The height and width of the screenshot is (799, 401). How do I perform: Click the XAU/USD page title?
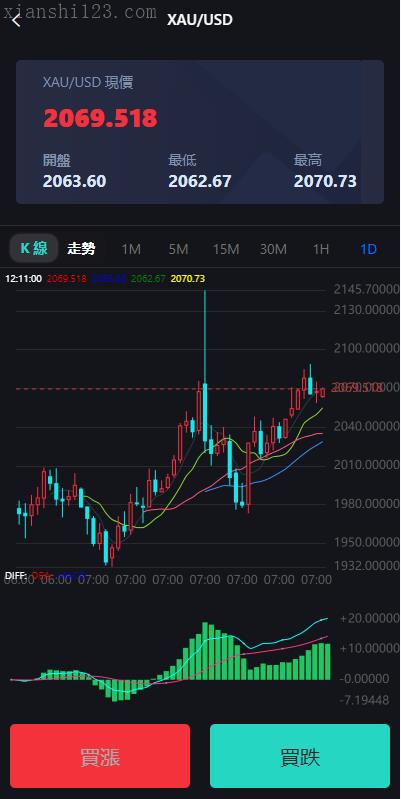click(200, 20)
